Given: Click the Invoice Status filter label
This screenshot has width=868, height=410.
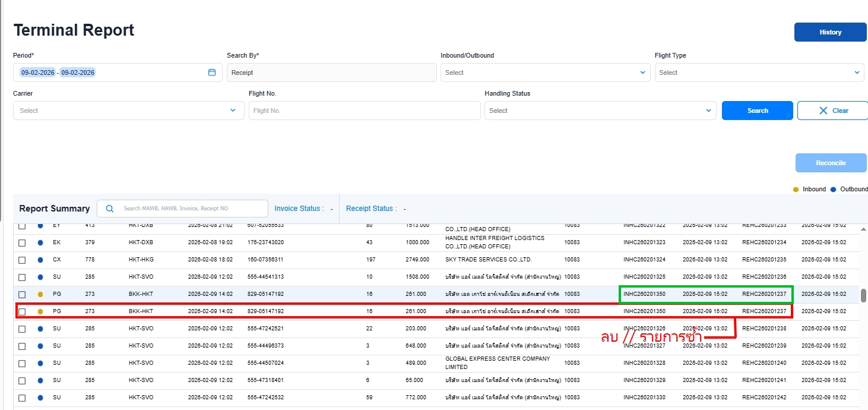Looking at the screenshot, I should (x=297, y=209).
